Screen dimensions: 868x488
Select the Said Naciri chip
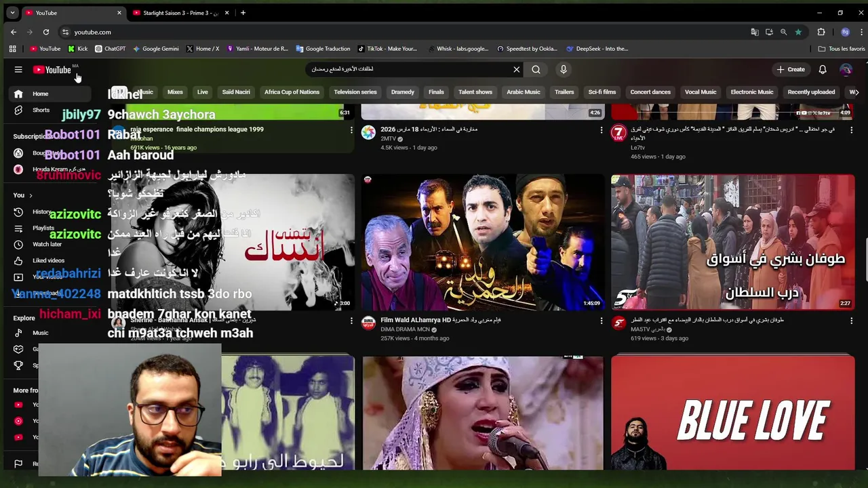pyautogui.click(x=236, y=92)
